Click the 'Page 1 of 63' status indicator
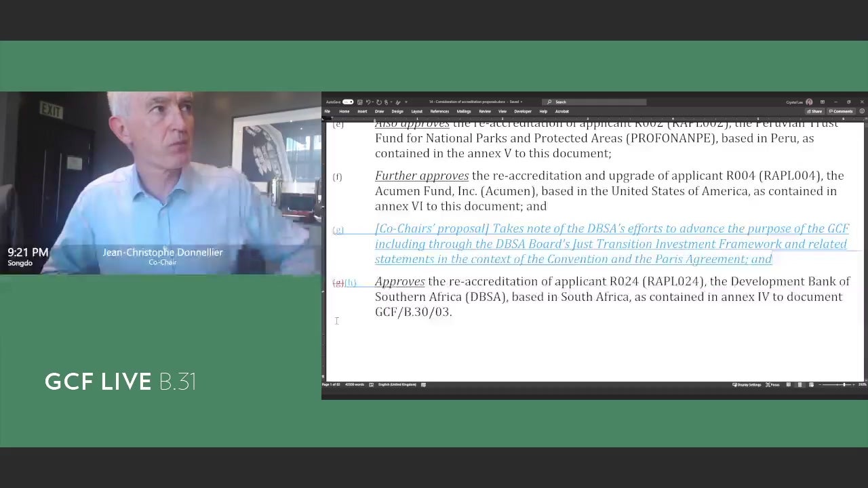This screenshot has width=868, height=488. pos(331,384)
